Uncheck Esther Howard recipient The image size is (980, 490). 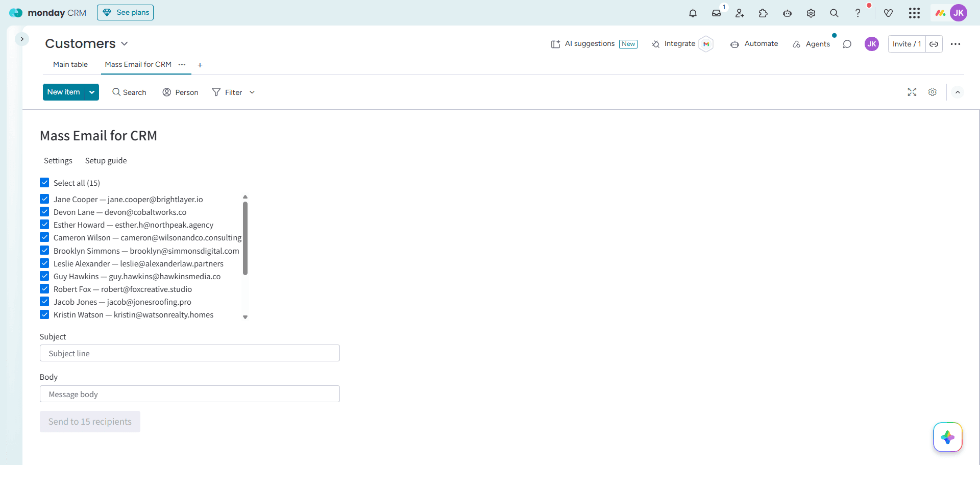pyautogui.click(x=44, y=225)
